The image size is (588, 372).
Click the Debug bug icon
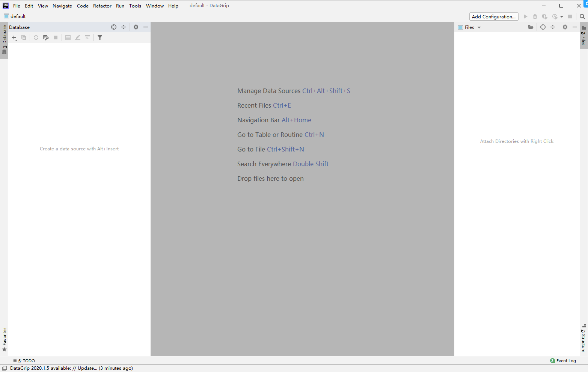coord(535,16)
